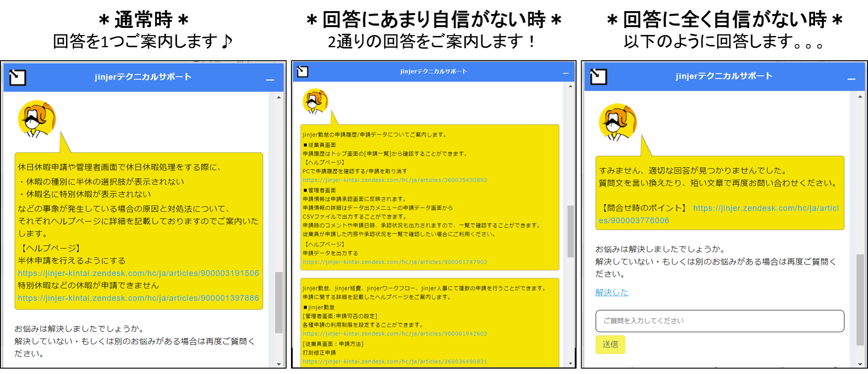Viewport: 868px width, 374px height.
Task: Click the bot avatar in middle chat window
Action: click(315, 101)
